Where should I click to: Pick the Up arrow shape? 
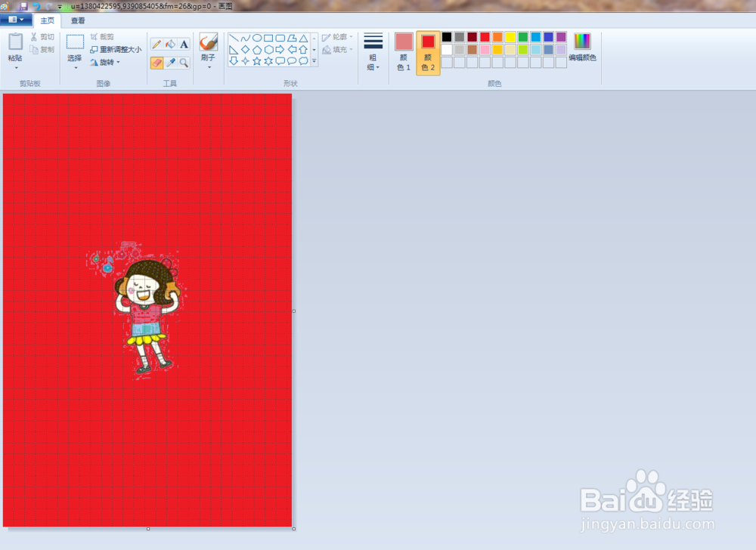303,50
